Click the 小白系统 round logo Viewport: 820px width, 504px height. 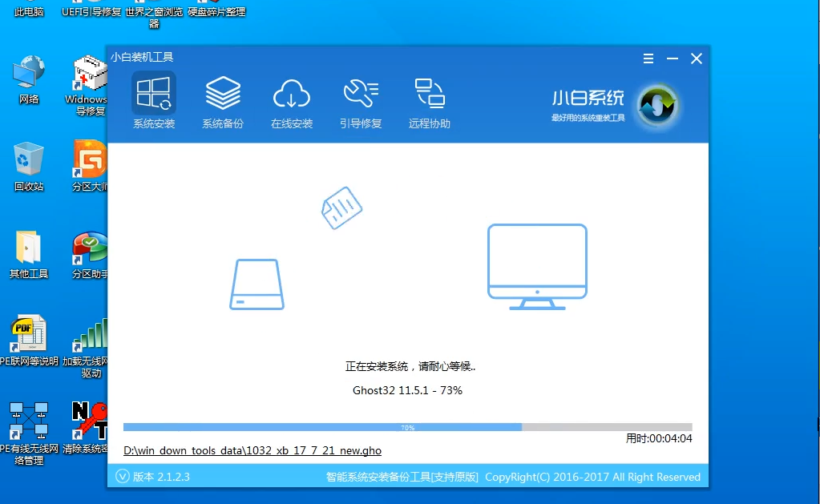(x=657, y=105)
